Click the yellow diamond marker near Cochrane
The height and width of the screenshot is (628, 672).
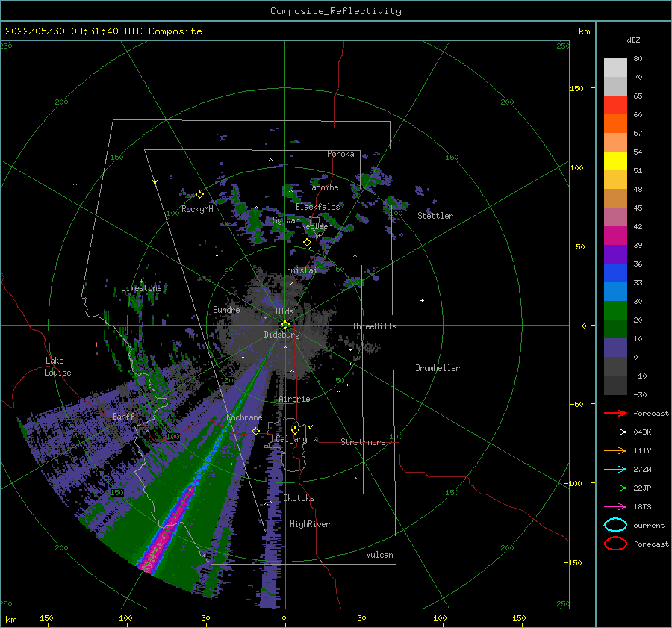[x=255, y=431]
